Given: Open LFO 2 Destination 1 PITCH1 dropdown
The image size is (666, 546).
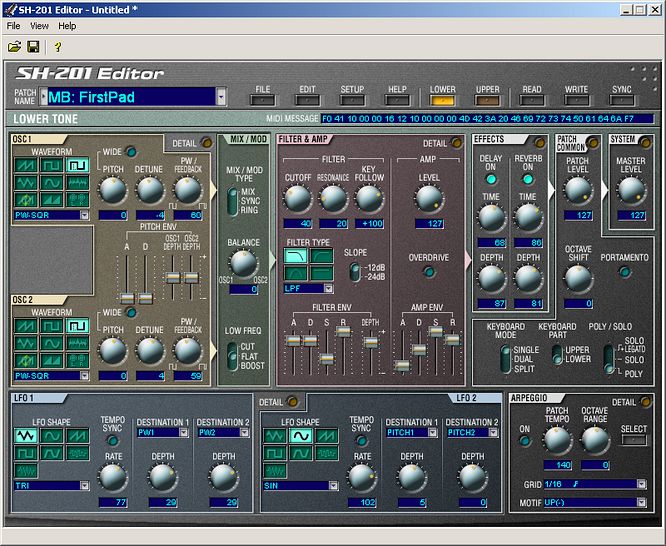Looking at the screenshot, I should pyautogui.click(x=432, y=433).
